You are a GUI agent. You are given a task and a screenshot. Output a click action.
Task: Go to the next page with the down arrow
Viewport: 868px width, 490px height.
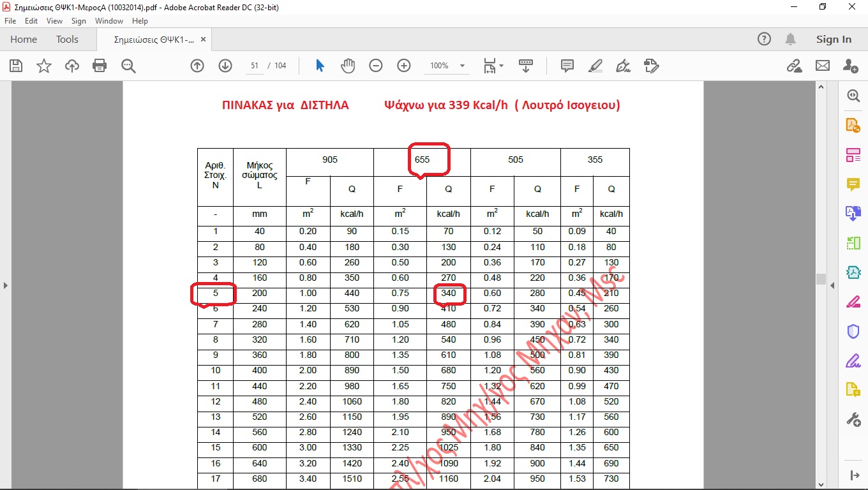coord(225,66)
